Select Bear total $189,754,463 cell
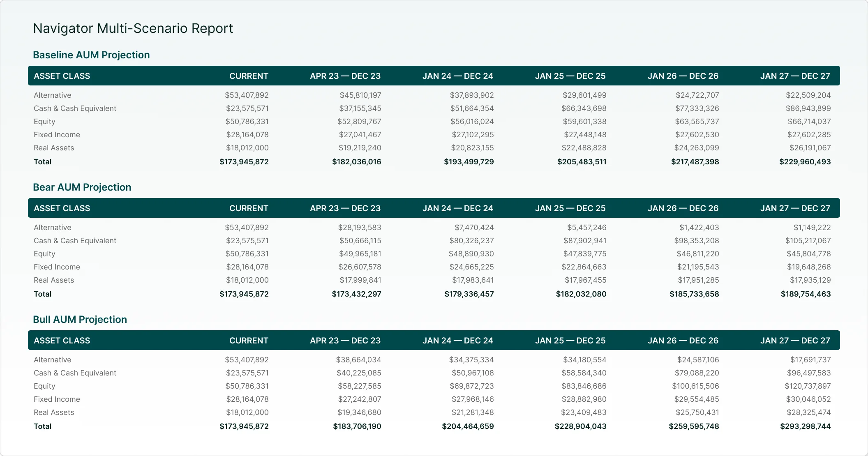Image resolution: width=868 pixels, height=456 pixels. (806, 294)
